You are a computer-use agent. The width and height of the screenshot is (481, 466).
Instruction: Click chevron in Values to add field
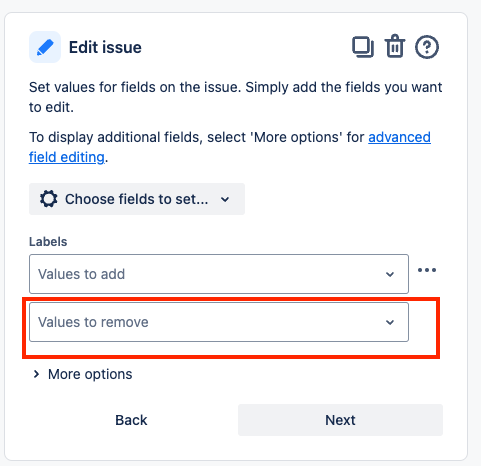[390, 274]
